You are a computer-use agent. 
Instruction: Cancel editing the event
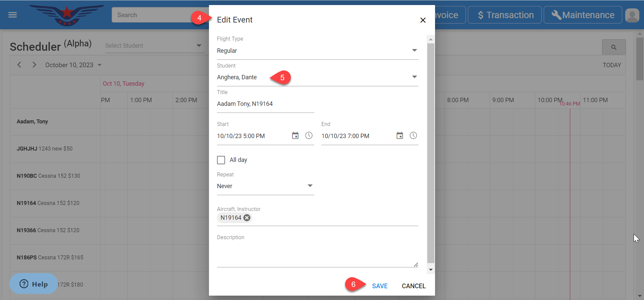click(x=414, y=286)
